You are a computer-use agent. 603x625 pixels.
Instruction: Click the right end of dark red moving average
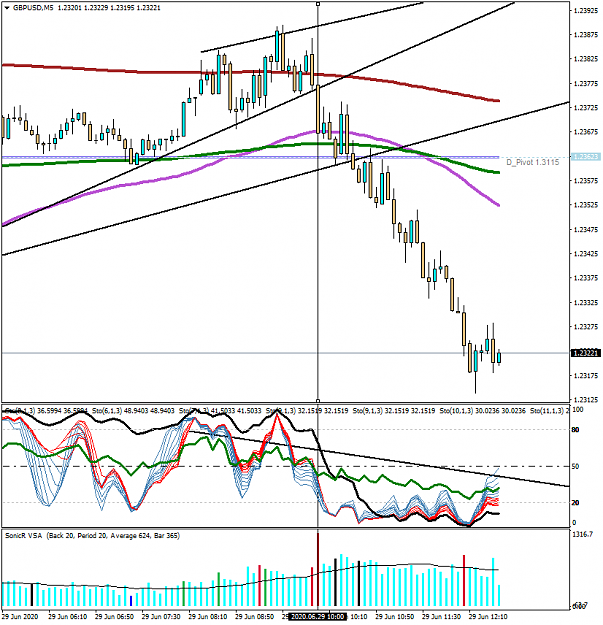(x=497, y=100)
